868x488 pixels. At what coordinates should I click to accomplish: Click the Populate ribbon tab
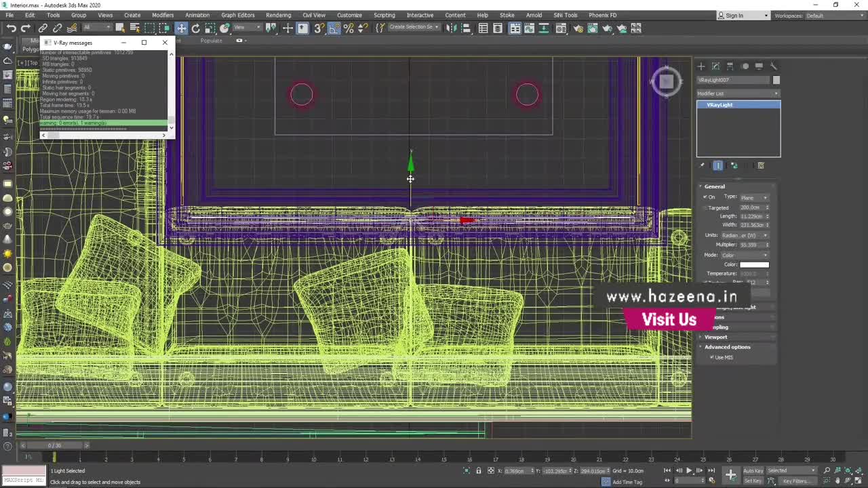point(211,41)
